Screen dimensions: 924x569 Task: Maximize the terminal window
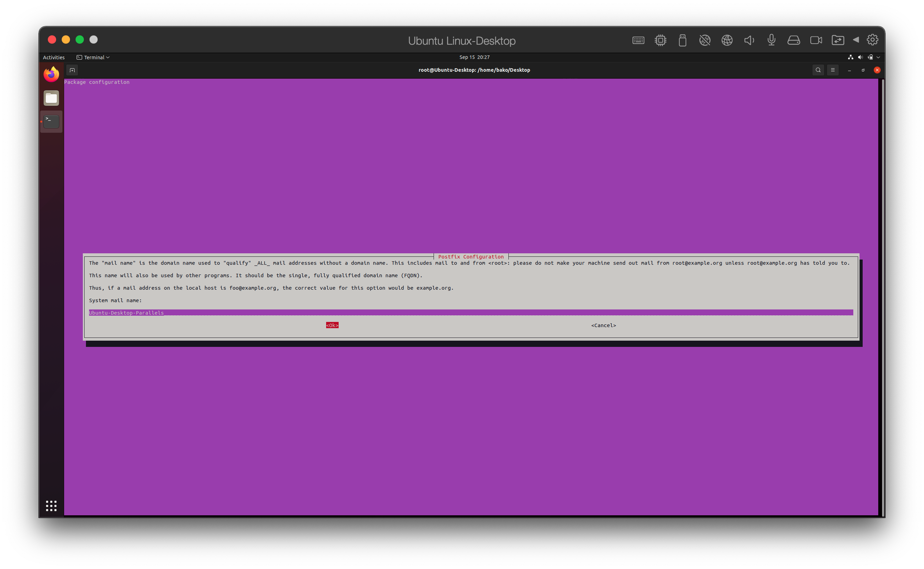pyautogui.click(x=863, y=70)
